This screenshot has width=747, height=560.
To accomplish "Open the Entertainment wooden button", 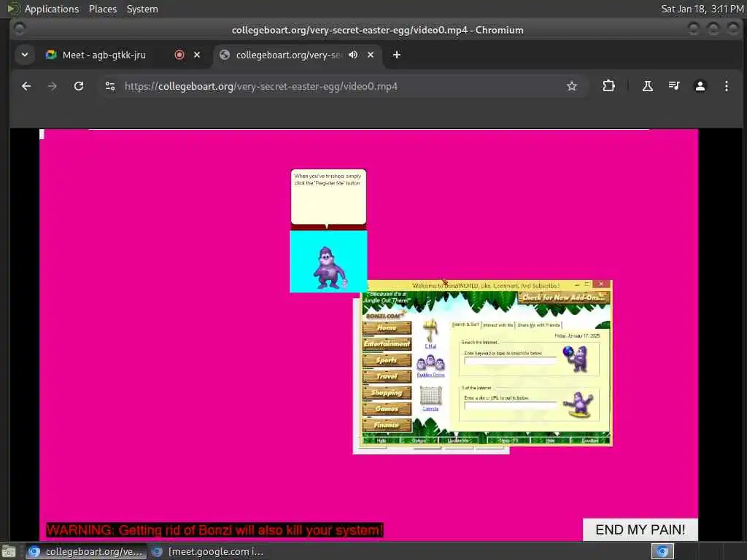I will (x=387, y=344).
